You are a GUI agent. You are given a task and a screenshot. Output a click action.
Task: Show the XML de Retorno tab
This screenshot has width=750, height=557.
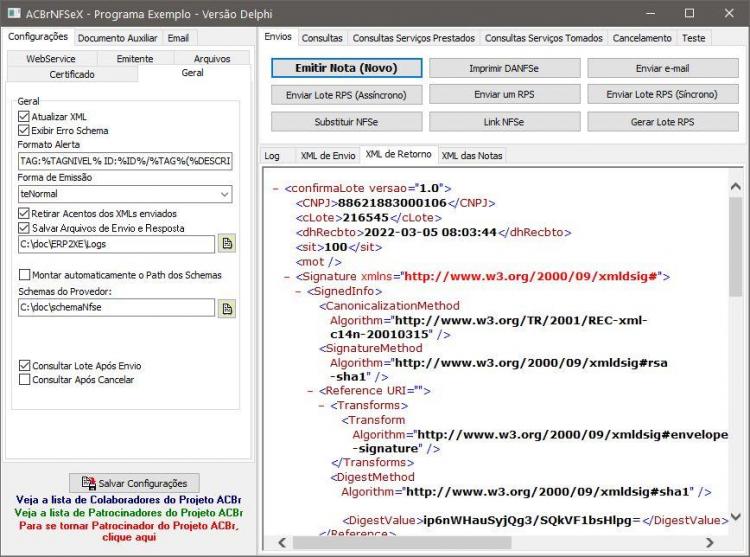pyautogui.click(x=398, y=154)
